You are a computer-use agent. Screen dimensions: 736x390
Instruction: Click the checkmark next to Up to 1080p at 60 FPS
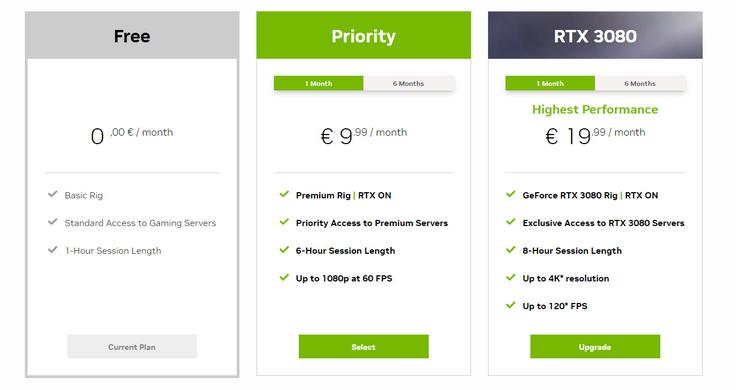pos(284,277)
